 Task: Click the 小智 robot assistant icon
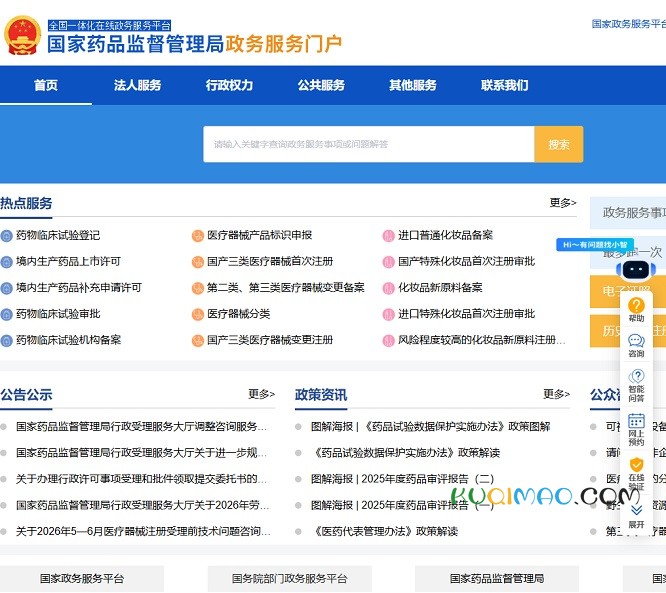636,270
